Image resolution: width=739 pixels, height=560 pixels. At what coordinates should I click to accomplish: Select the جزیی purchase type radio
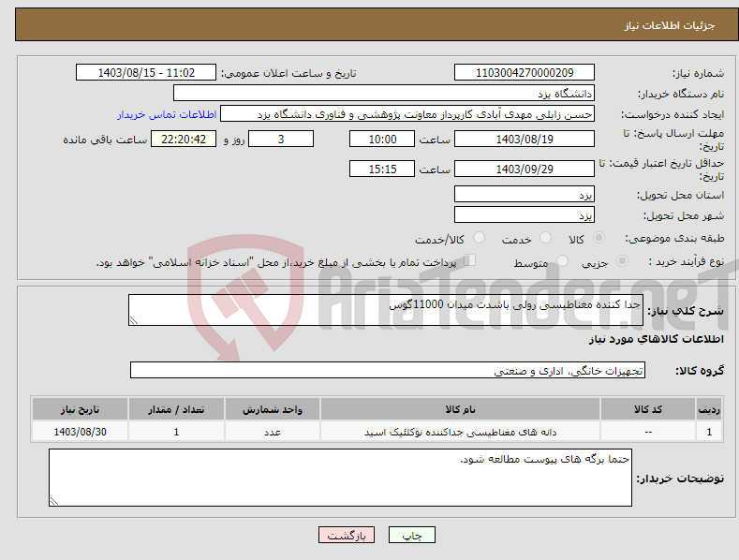(622, 260)
